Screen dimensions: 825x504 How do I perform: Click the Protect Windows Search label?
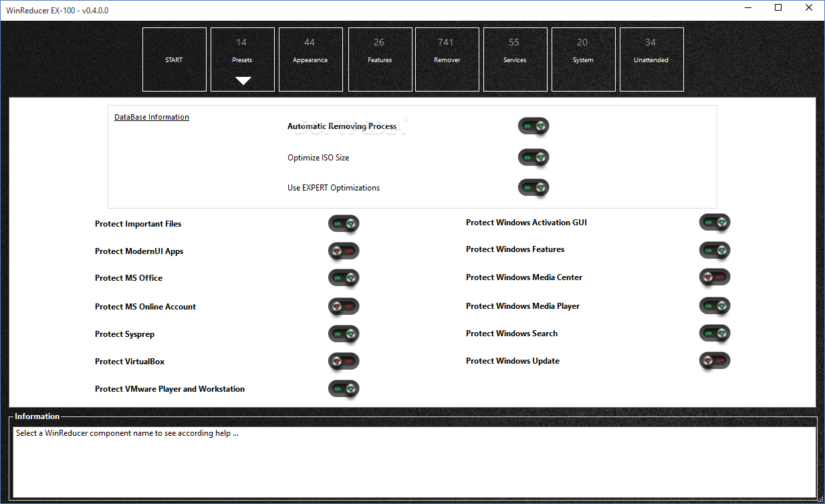click(x=511, y=334)
